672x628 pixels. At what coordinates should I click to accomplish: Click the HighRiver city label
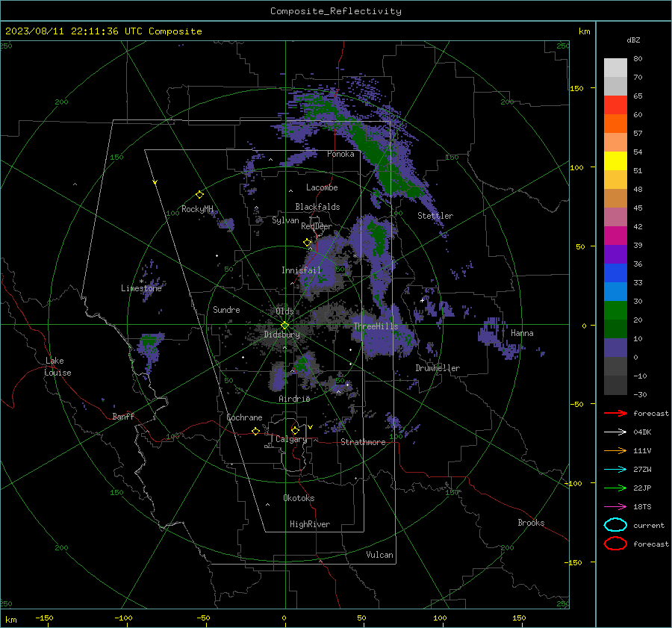(310, 524)
